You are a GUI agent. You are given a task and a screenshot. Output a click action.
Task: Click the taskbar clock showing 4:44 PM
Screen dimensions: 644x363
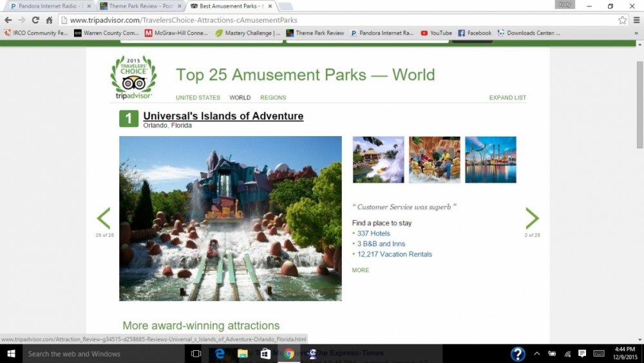[625, 353]
